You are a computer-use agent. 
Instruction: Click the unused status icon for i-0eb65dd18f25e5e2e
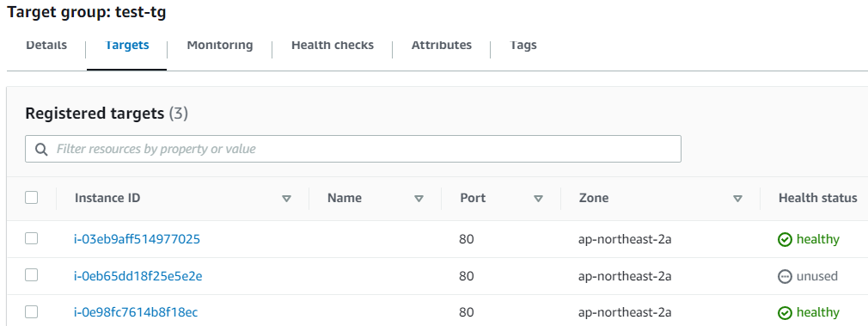[785, 276]
